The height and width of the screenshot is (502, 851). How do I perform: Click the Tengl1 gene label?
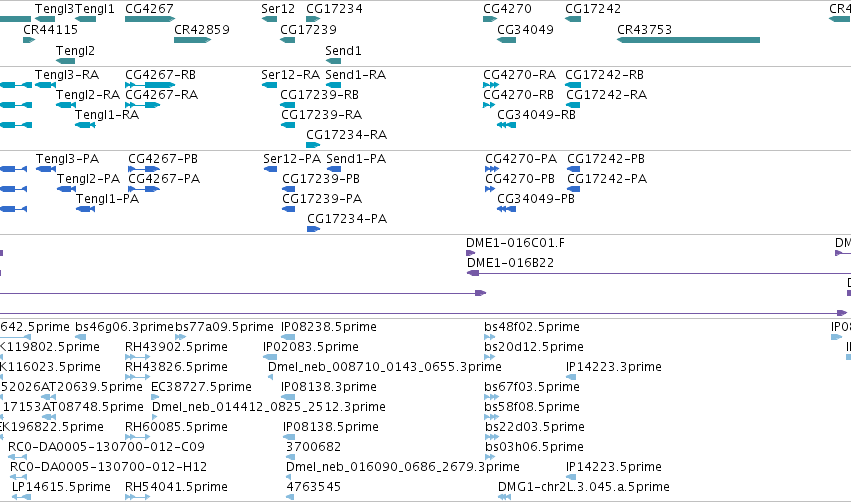click(x=95, y=9)
